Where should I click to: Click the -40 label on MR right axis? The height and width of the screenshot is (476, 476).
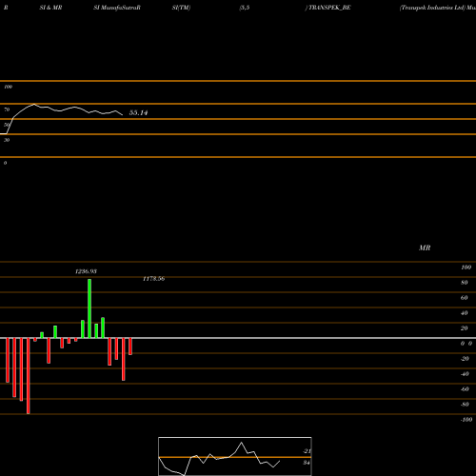tap(465, 374)
